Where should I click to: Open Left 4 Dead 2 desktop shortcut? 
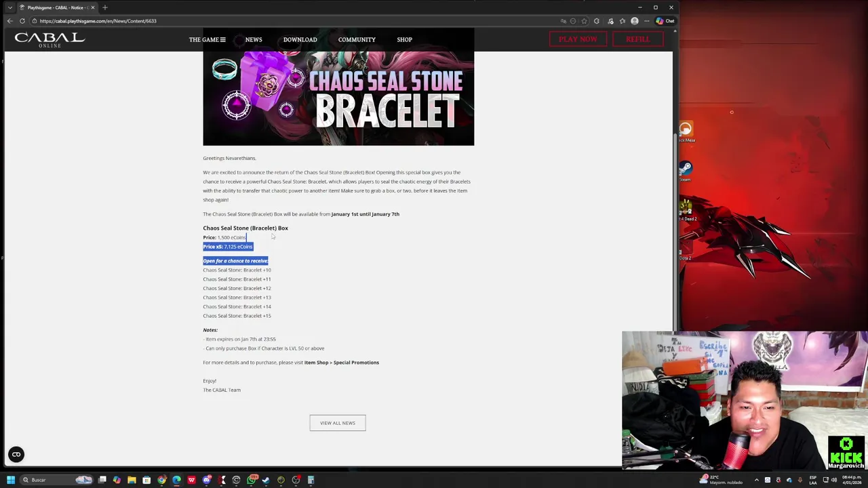tap(686, 210)
